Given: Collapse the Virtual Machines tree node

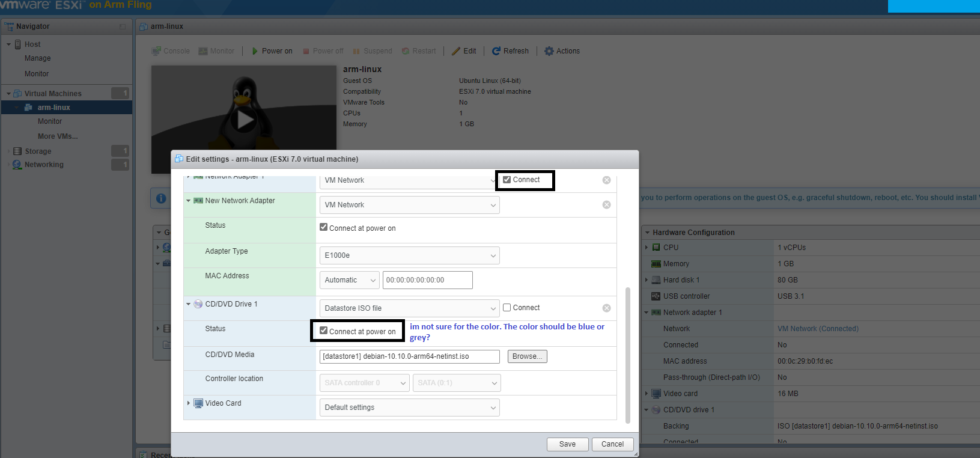Looking at the screenshot, I should (x=8, y=94).
